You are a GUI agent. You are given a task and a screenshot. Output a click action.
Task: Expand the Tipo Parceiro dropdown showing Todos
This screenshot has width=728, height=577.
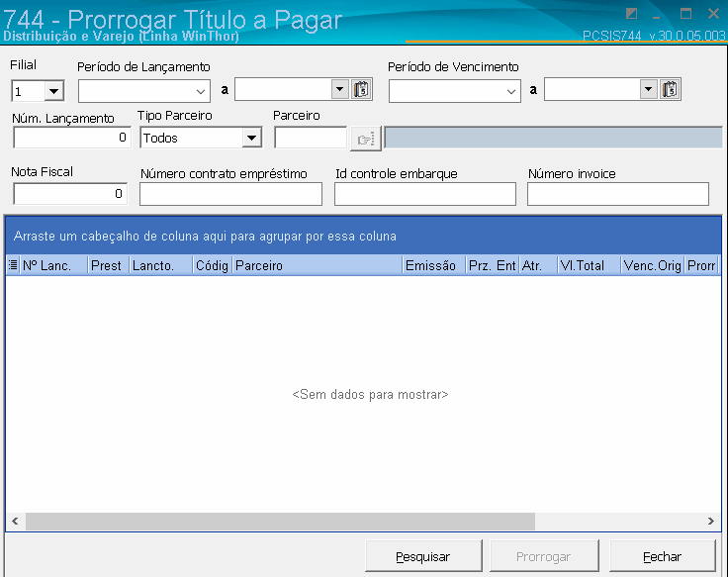251,138
